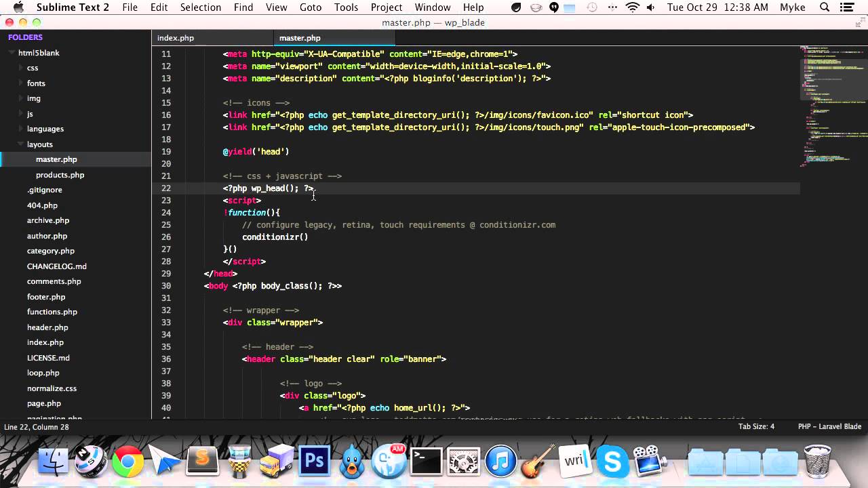Open the movie camera app in the dock
This screenshot has height=488, width=868.
pos(650,461)
